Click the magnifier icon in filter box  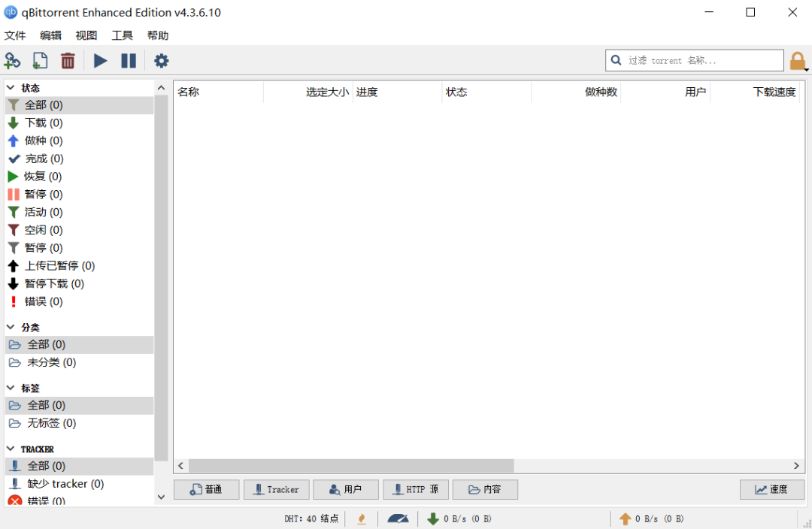tap(616, 61)
